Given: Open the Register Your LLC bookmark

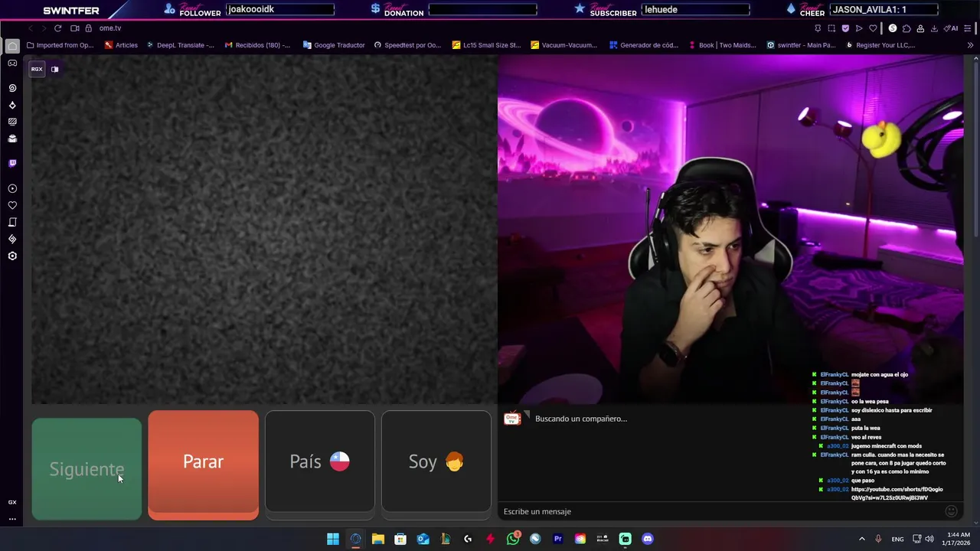Looking at the screenshot, I should tap(880, 45).
